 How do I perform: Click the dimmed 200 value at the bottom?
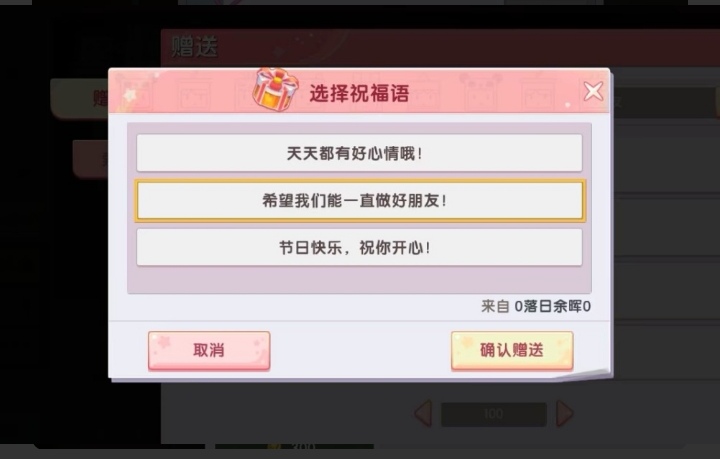(303, 446)
